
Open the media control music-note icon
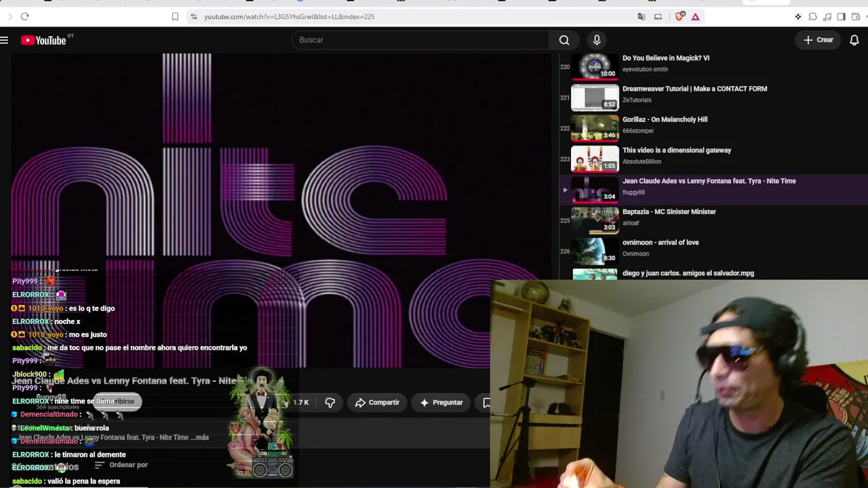827,16
